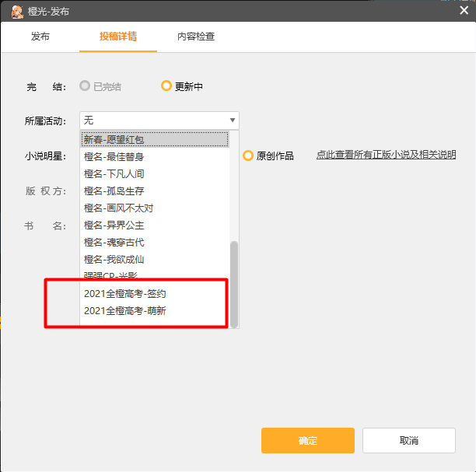The image size is (476, 472).
Task: Click the dropdown list vertical scrollbar
Action: pyautogui.click(x=234, y=284)
